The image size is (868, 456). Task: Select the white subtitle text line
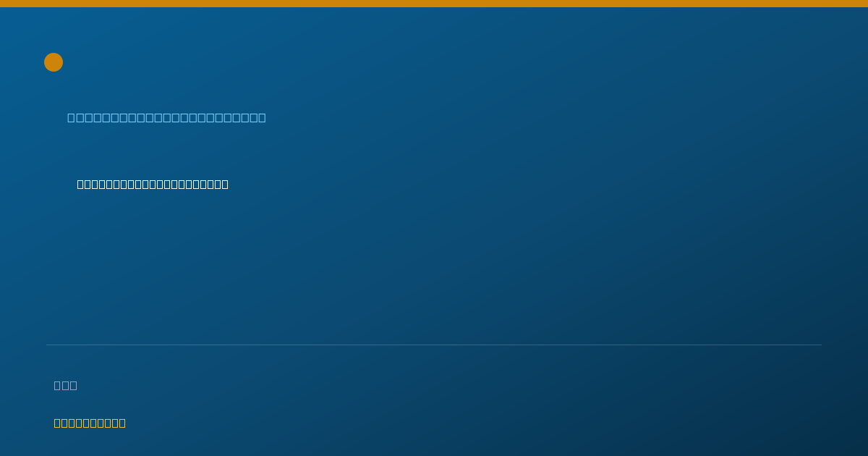point(153,184)
